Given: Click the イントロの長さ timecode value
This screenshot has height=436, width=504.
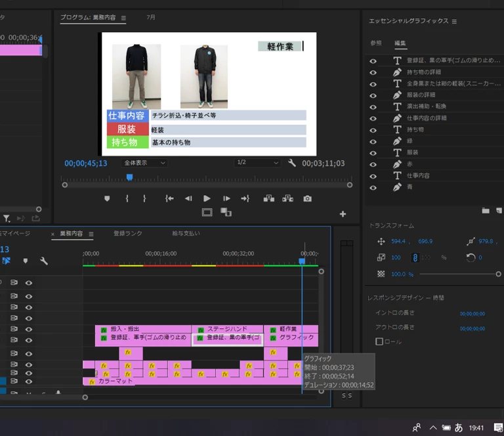Looking at the screenshot, I should pos(472,314).
